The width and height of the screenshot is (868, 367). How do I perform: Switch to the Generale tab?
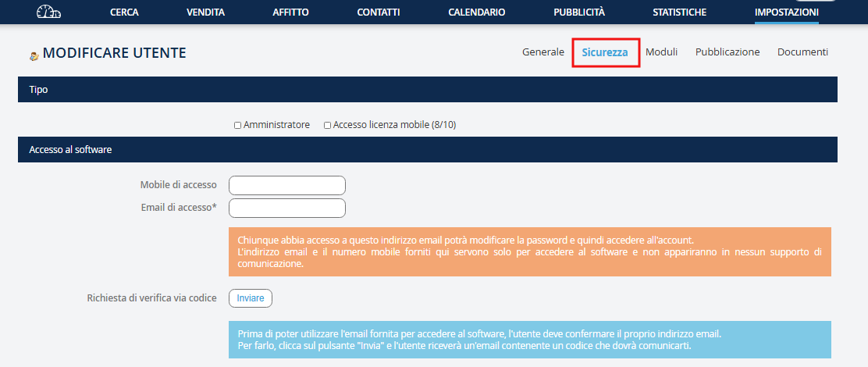point(542,52)
